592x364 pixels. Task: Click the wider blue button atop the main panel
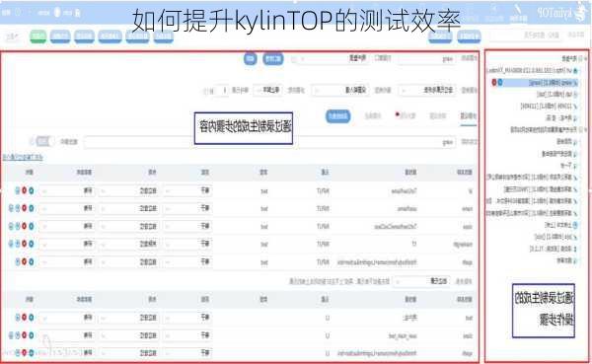pyautogui.click(x=273, y=59)
